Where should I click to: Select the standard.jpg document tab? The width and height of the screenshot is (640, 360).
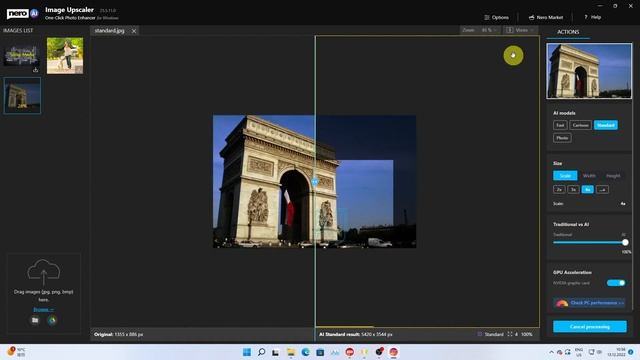[109, 31]
